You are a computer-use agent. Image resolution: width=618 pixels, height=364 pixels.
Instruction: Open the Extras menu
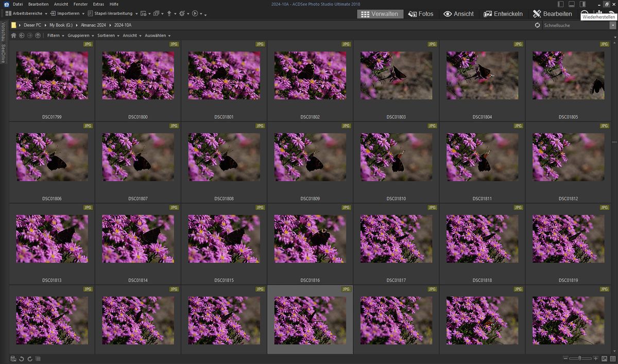point(98,4)
